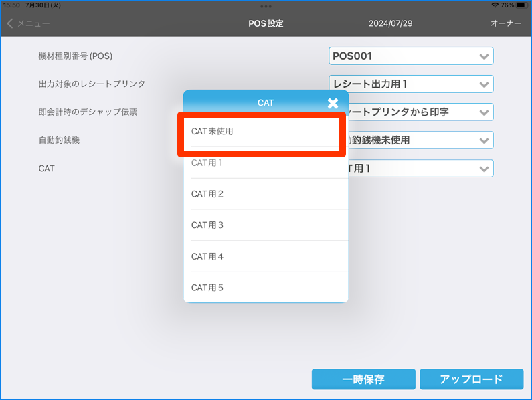
Task: Expand the CAT setting dropdown arrow
Action: point(484,169)
